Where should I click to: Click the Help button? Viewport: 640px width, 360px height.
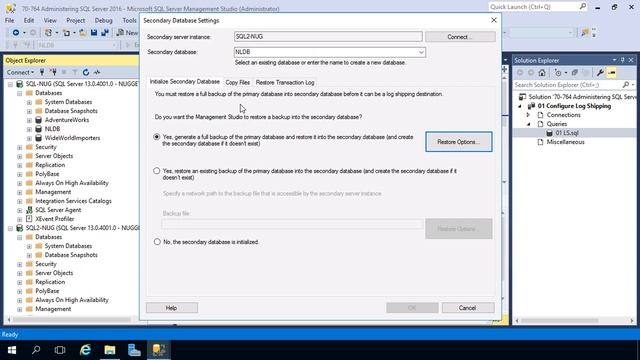[x=172, y=308]
